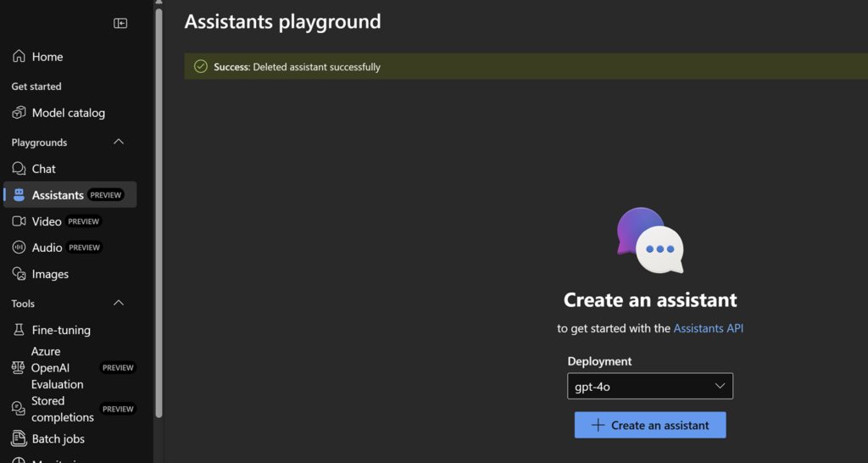Click the Stored completions icon
Viewport: 868px width, 463px height.
tap(19, 409)
